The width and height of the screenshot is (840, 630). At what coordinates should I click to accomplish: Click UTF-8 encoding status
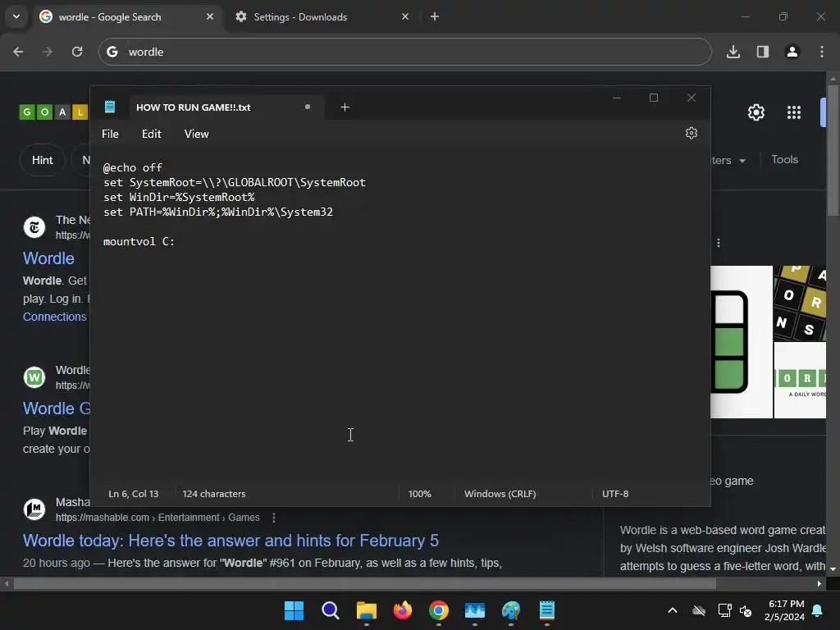[615, 494]
